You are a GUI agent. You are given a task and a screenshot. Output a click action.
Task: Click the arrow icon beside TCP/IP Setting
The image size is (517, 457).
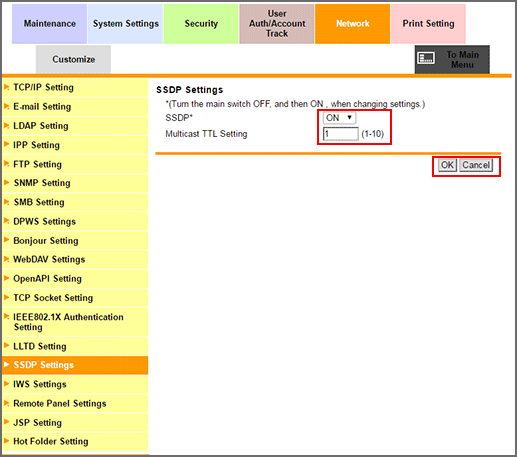point(6,87)
